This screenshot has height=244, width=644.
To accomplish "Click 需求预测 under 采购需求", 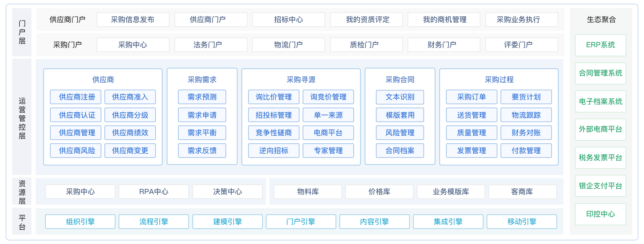I will point(202,97).
